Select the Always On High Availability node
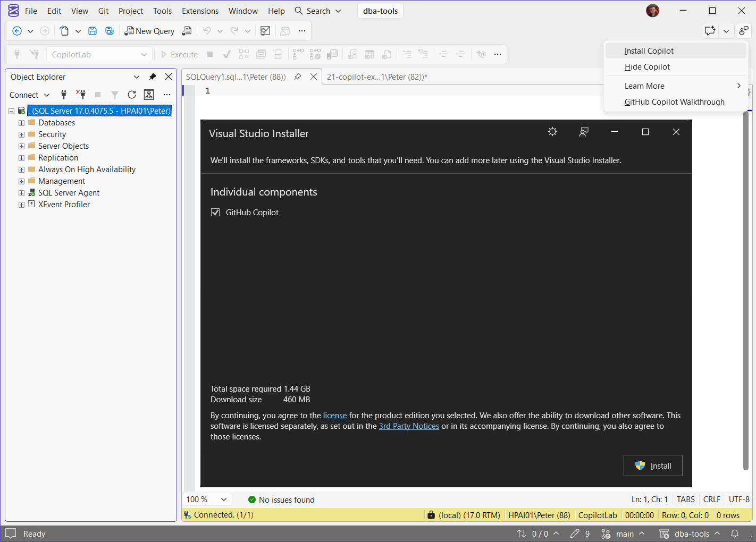The height and width of the screenshot is (542, 756). (x=87, y=170)
